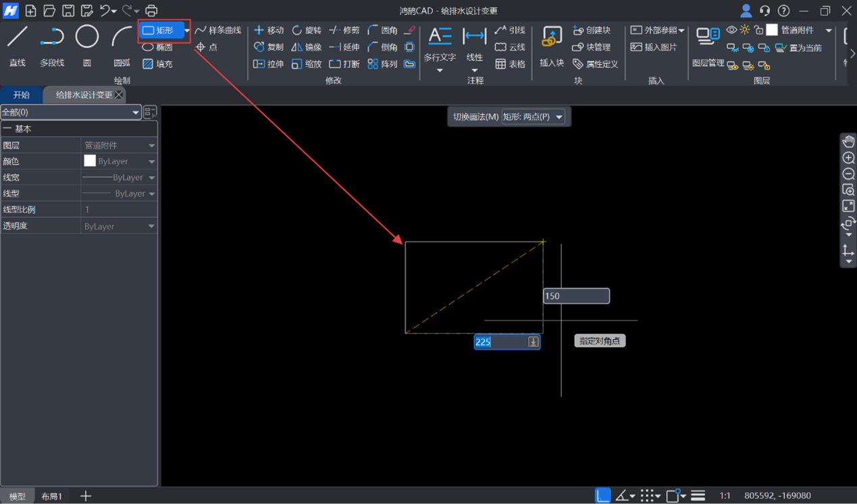Select the 直线 (Line) drawing tool
857x504 pixels.
[17, 45]
